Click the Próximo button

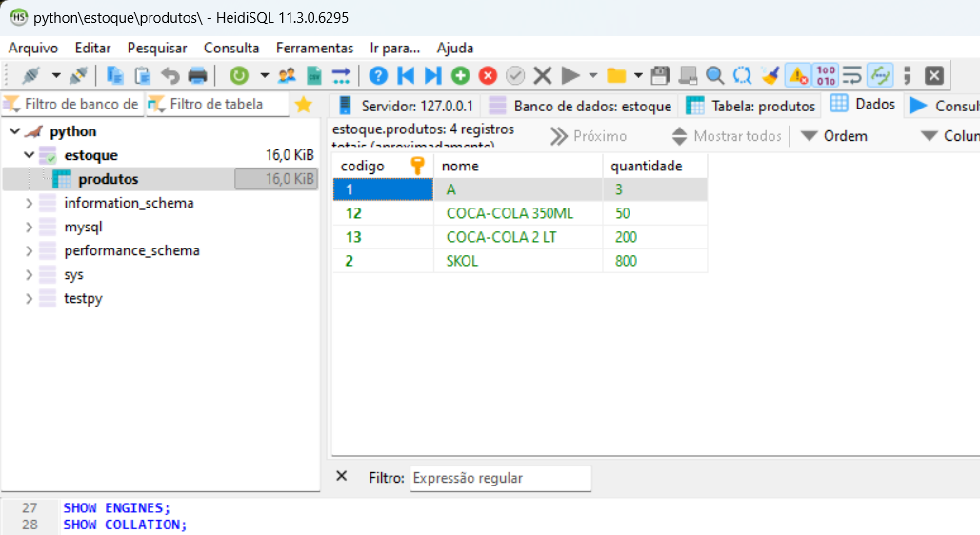[589, 136]
